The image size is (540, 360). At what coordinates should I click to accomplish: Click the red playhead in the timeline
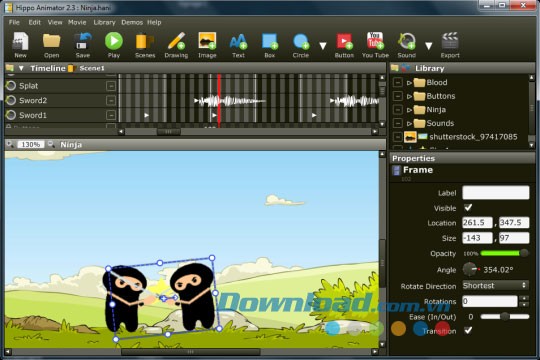point(219,100)
